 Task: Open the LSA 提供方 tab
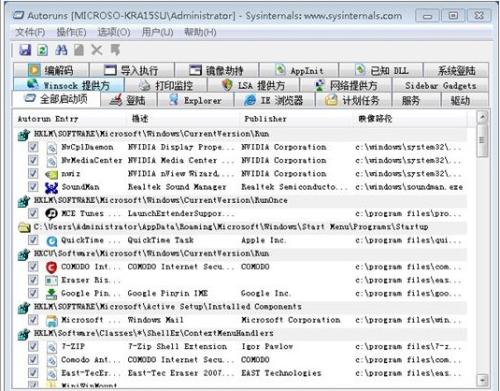[x=253, y=86]
